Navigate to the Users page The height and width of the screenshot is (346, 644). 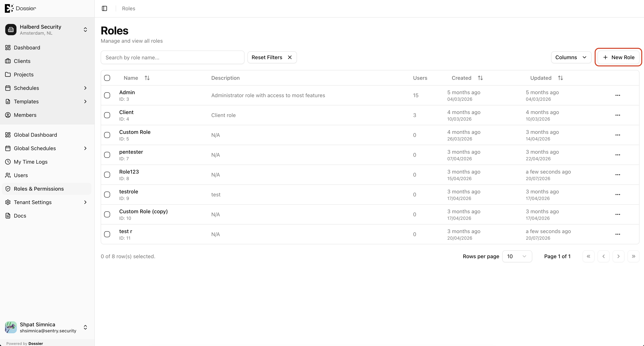tap(47, 175)
